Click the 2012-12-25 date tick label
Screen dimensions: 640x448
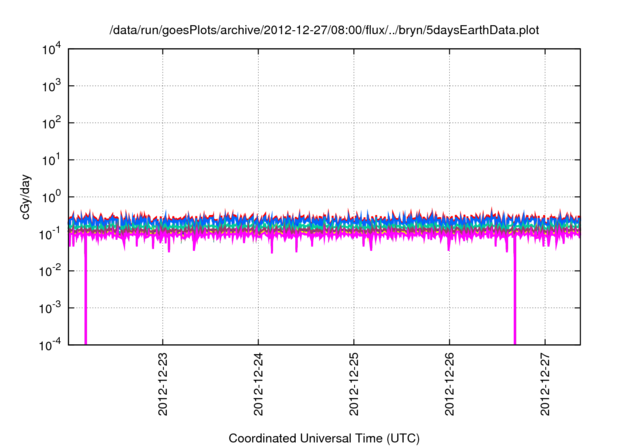pos(353,384)
